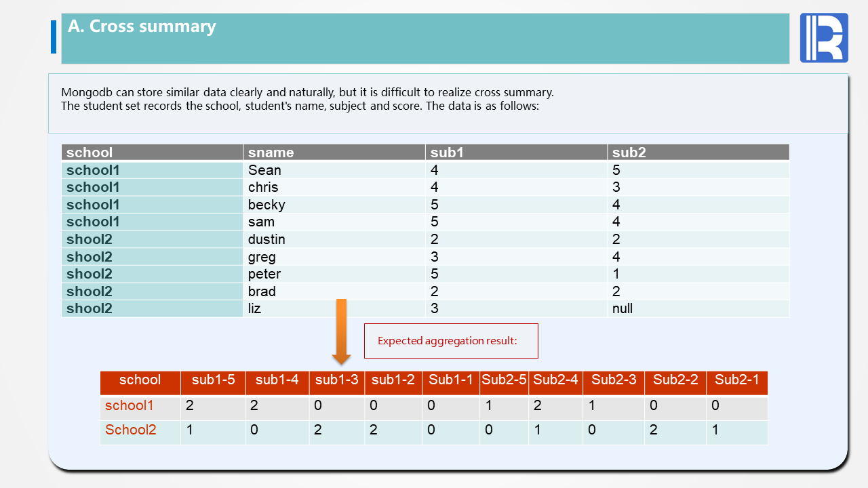Click the 'sub1' column header
Image resolution: width=868 pixels, height=488 pixels.
[447, 152]
